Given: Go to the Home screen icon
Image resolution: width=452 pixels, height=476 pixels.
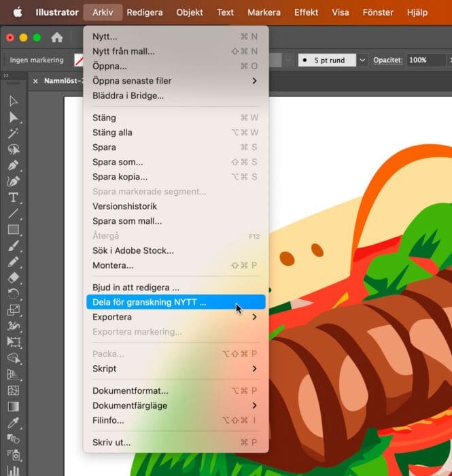Looking at the screenshot, I should pos(56,37).
